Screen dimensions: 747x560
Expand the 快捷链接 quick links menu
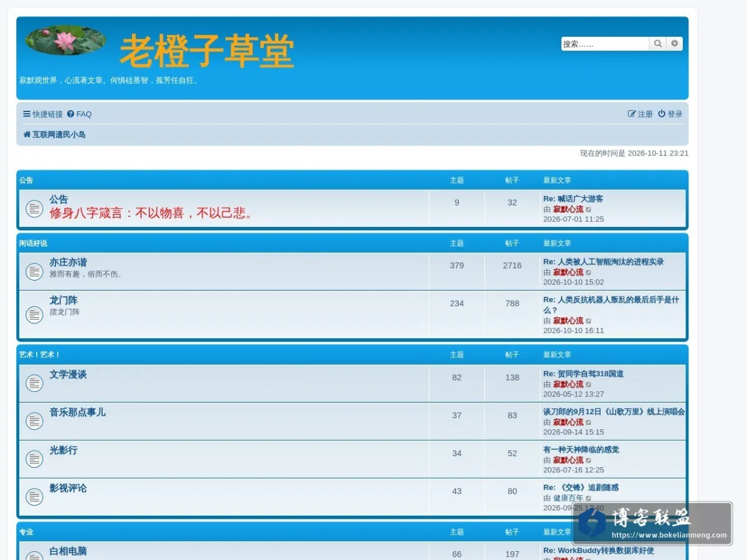click(x=43, y=114)
